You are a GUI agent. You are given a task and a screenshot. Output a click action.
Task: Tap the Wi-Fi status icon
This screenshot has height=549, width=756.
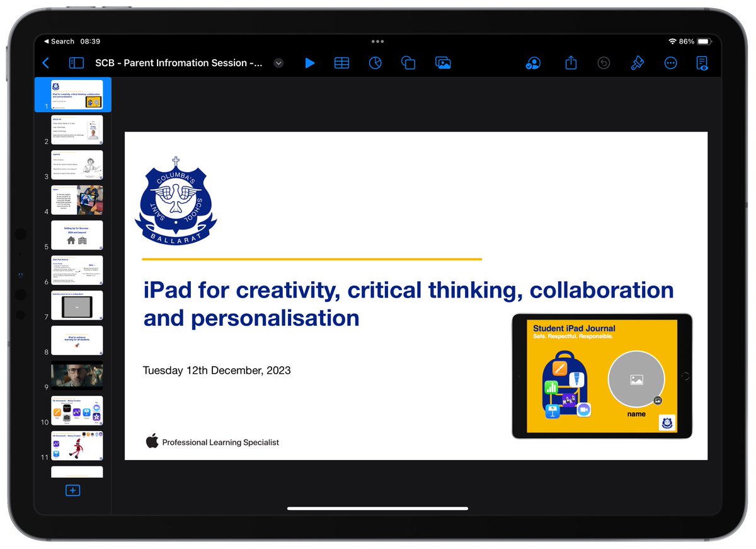(672, 41)
